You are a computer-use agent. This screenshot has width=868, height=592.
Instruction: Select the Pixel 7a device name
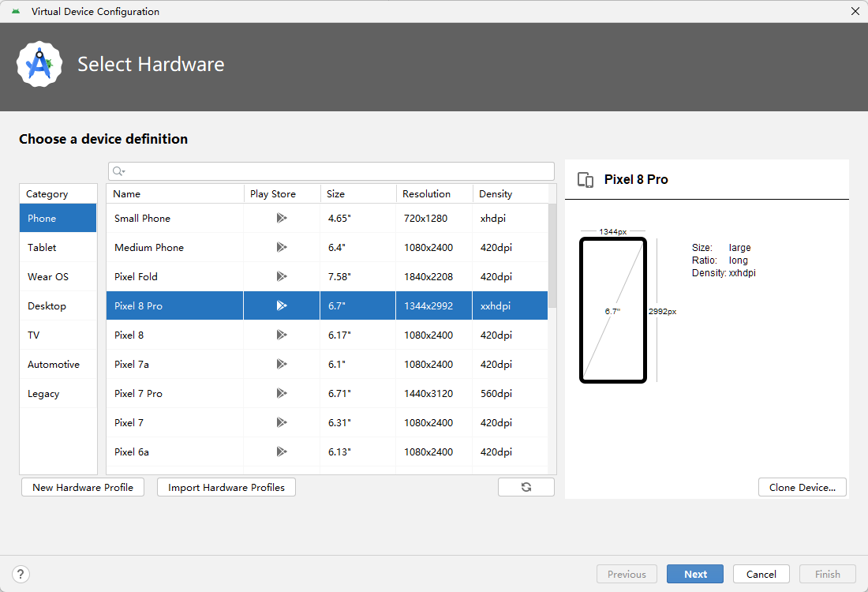(x=132, y=365)
